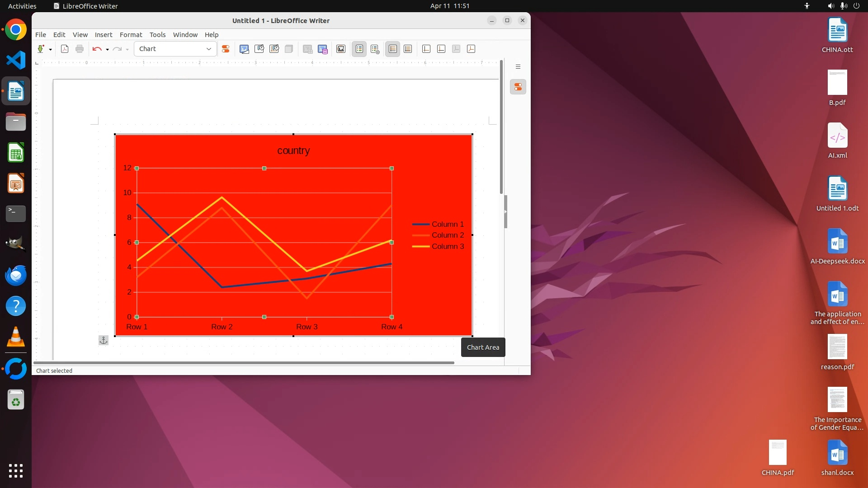Open the Legend settings icon
Viewport: 868px width, 488px height.
coord(375,49)
